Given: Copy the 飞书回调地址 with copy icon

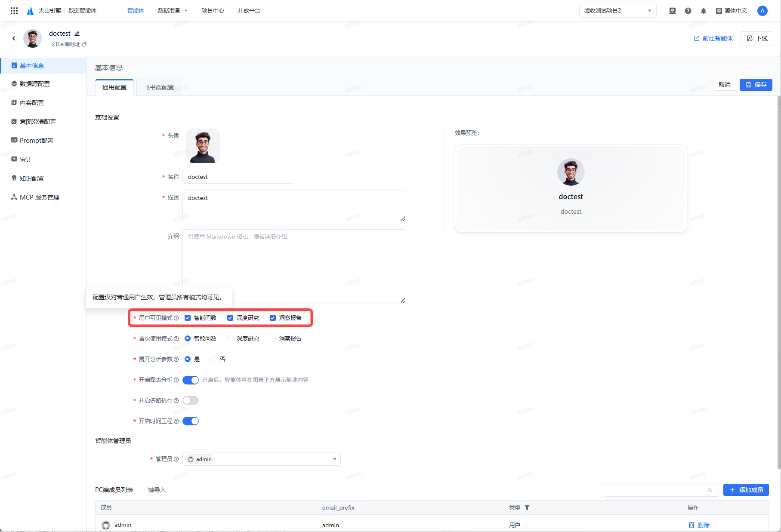Looking at the screenshot, I should point(84,44).
